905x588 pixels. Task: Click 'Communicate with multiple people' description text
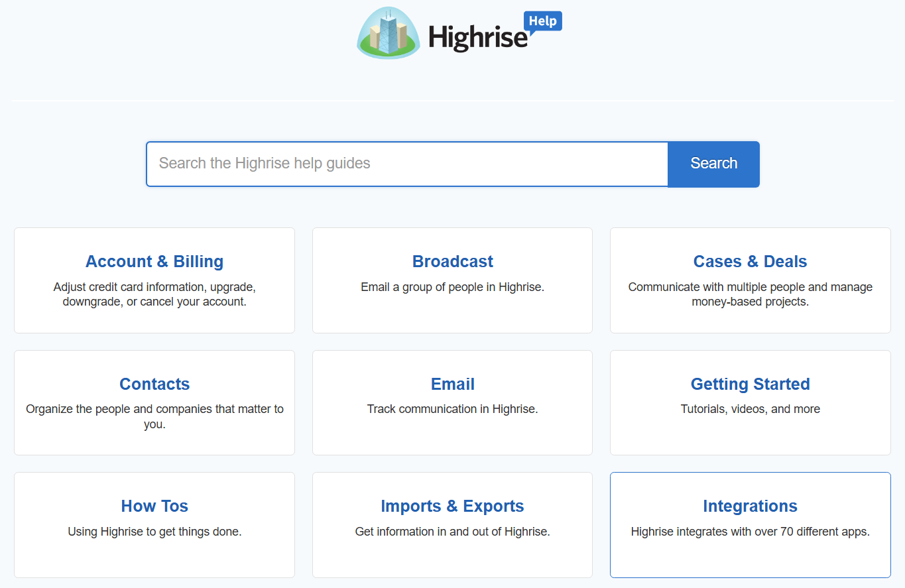[x=751, y=294]
